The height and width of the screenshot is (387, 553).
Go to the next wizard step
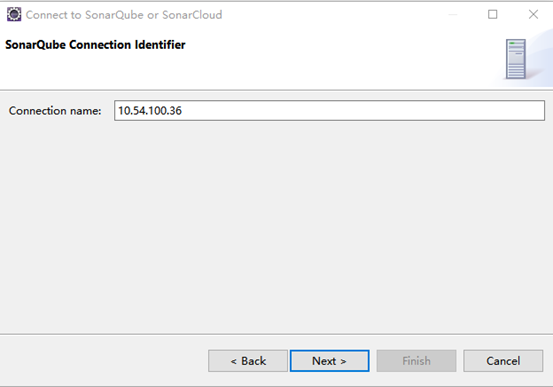click(329, 361)
